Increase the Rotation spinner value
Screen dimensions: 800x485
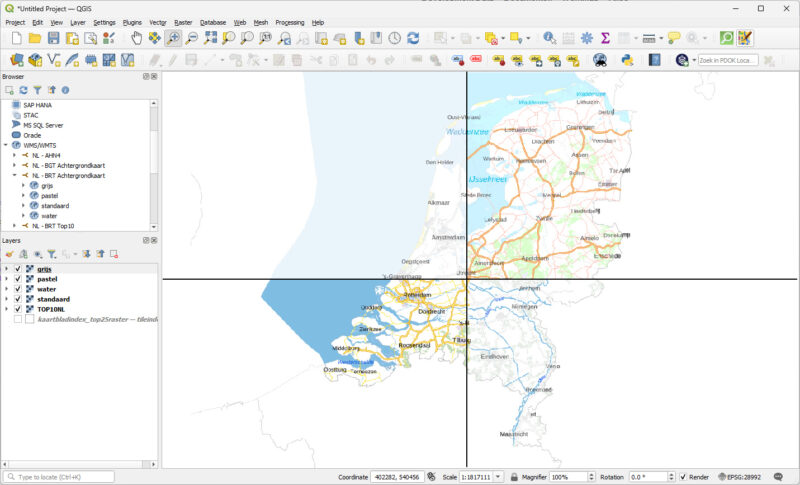click(x=671, y=475)
